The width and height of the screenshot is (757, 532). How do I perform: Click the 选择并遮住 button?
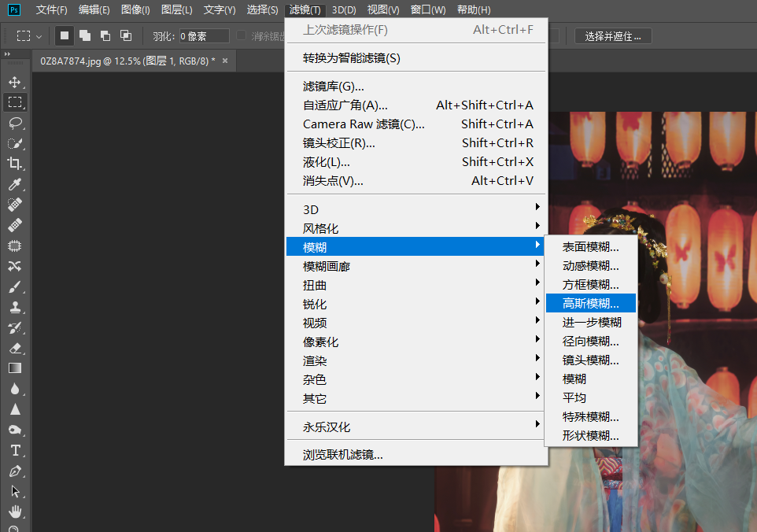click(613, 36)
